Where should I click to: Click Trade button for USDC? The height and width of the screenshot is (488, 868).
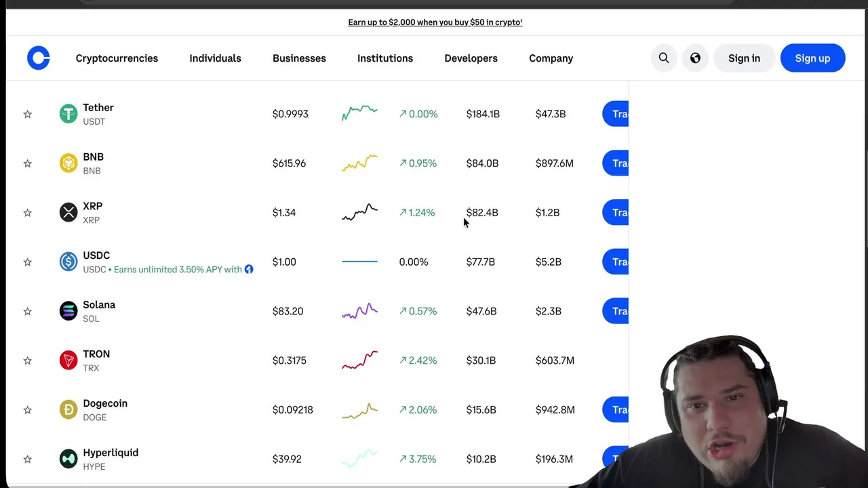[616, 262]
